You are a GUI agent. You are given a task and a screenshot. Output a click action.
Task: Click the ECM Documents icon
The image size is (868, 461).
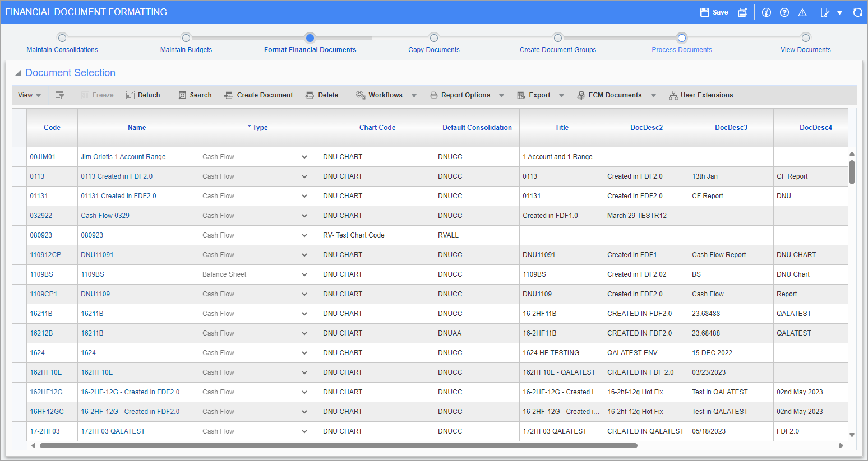(581, 95)
